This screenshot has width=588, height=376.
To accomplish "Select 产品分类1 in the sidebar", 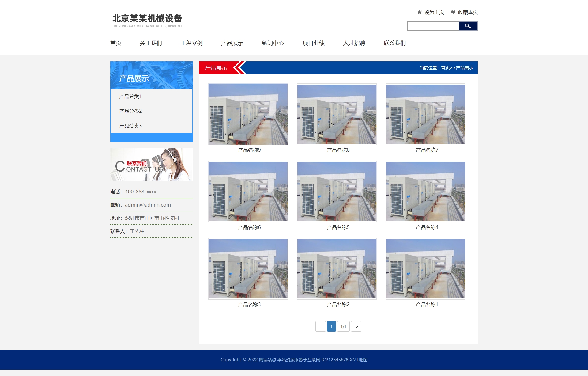I will [x=130, y=96].
